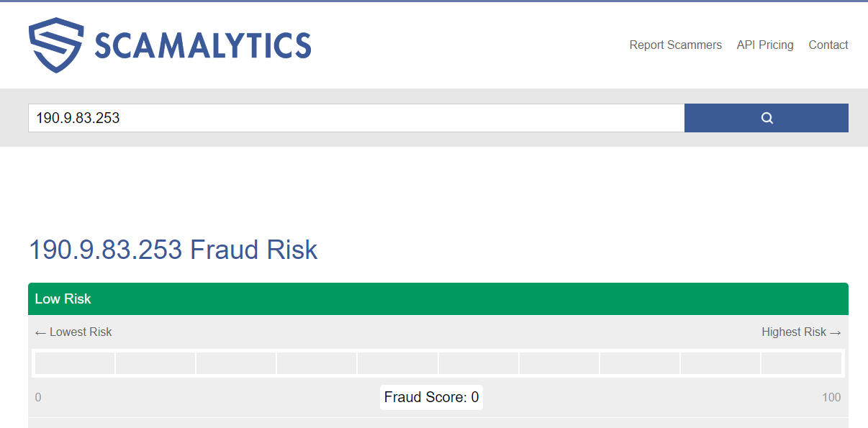Click the green Low Risk banner
868x428 pixels.
438,299
